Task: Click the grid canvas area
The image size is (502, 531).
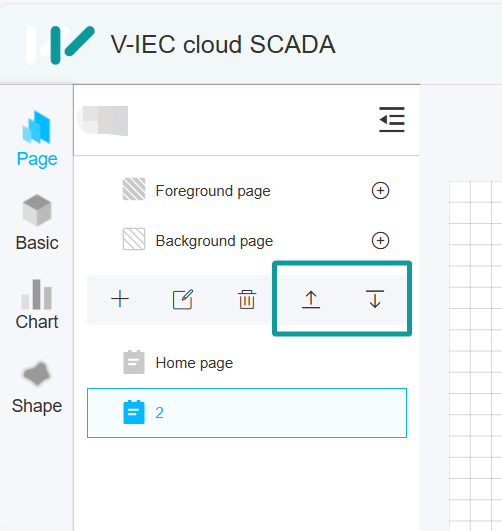Action: click(475, 356)
